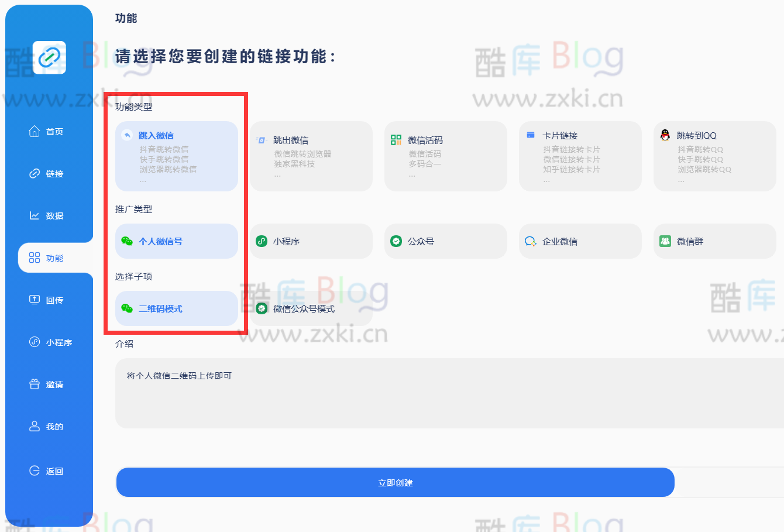Select the 卡片链接 option
Viewport: 784px width, 532px height.
point(580,156)
